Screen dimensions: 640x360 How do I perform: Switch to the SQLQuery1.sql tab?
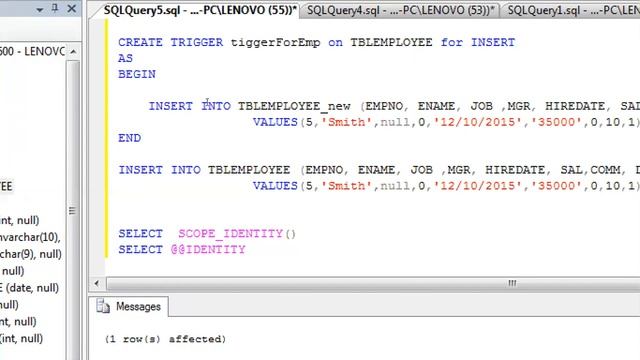click(571, 10)
